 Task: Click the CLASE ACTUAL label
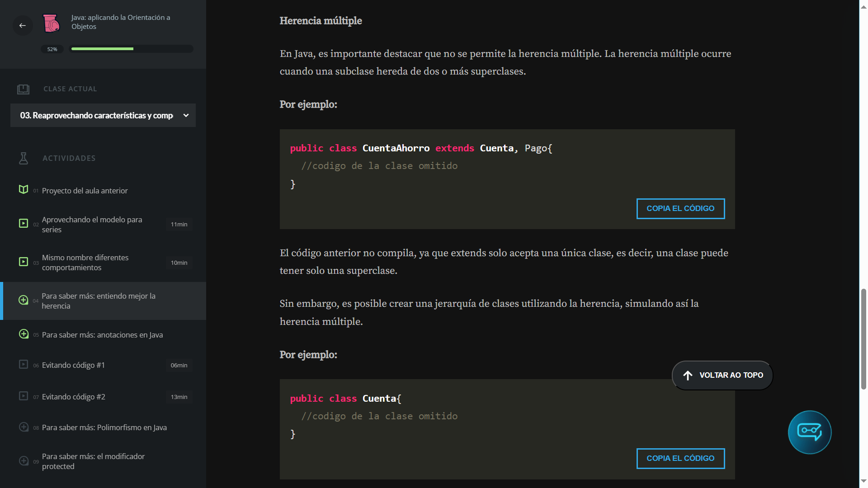point(70,89)
